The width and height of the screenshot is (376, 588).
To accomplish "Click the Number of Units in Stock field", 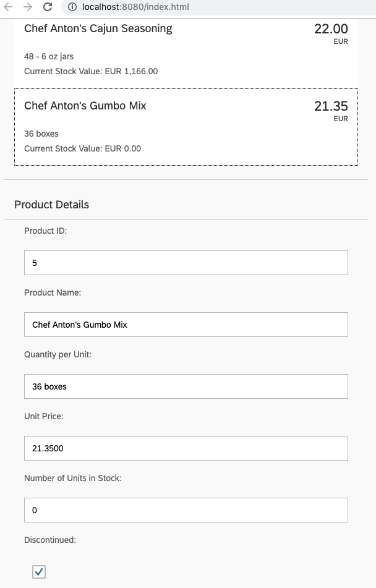I will click(x=186, y=510).
